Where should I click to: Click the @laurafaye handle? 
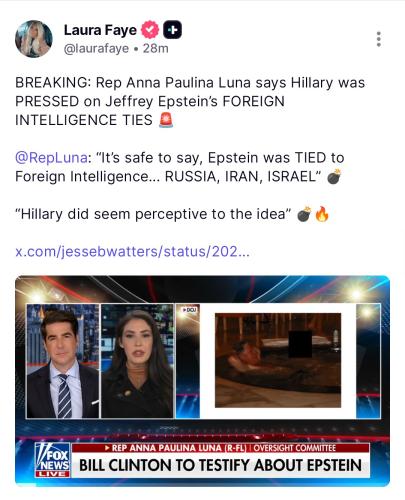coord(96,49)
